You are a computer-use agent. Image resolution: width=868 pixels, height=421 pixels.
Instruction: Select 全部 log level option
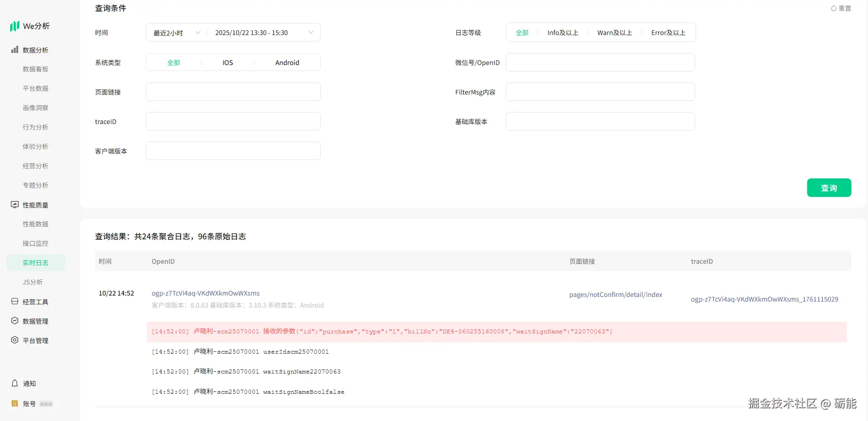pos(522,33)
